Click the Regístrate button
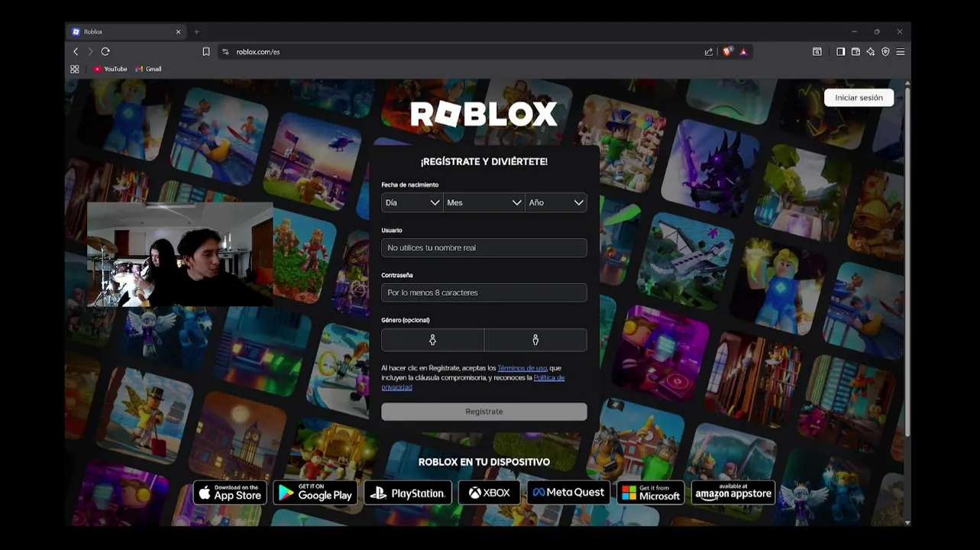The width and height of the screenshot is (980, 550). pyautogui.click(x=484, y=412)
